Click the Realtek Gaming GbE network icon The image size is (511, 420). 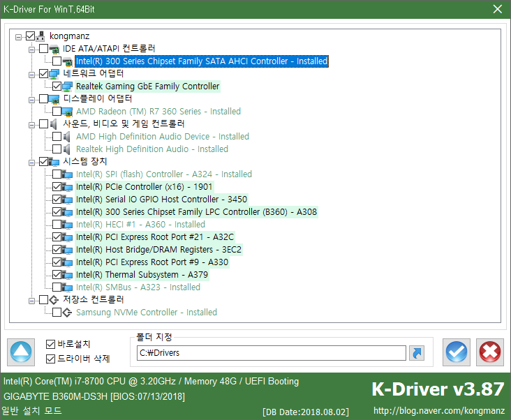pos(67,87)
